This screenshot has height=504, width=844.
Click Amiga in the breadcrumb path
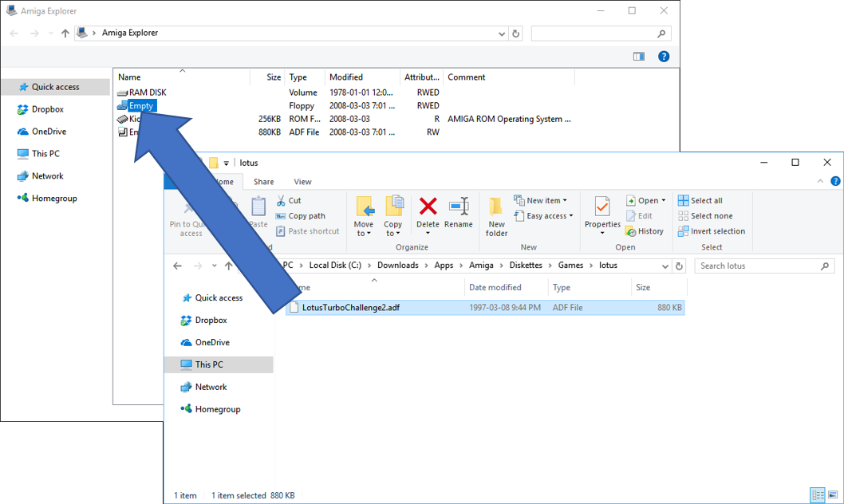click(481, 266)
